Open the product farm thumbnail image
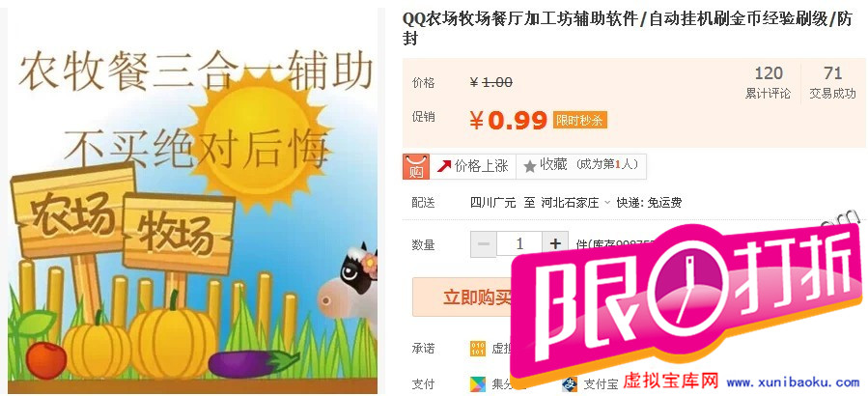Viewport: 868px width, 396px height. 193,201
